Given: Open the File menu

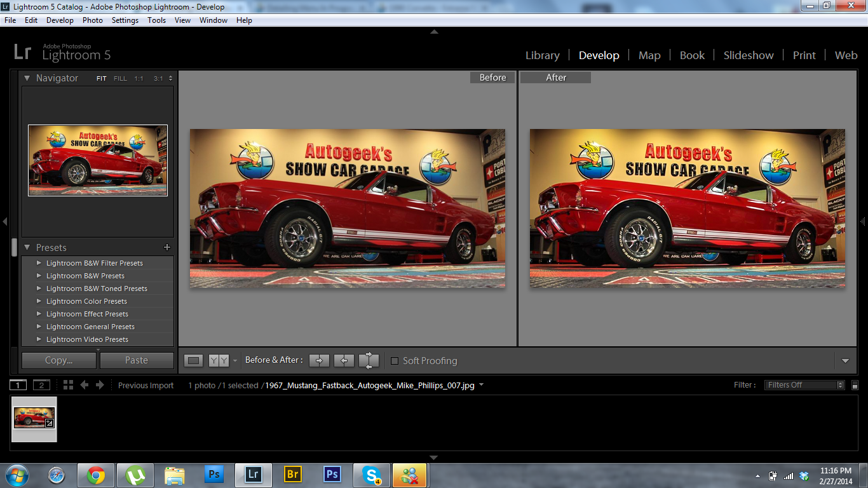Looking at the screenshot, I should click(x=10, y=20).
